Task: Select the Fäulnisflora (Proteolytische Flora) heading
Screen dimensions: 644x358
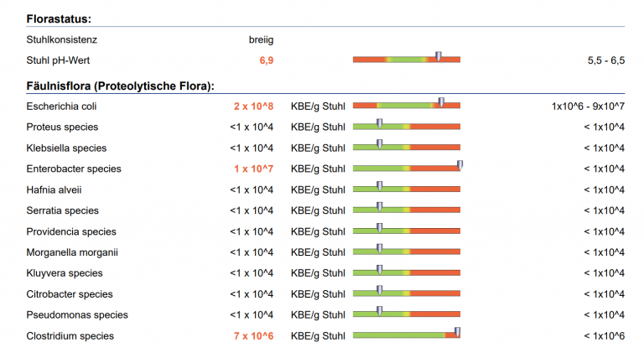Action: pyautogui.click(x=120, y=86)
